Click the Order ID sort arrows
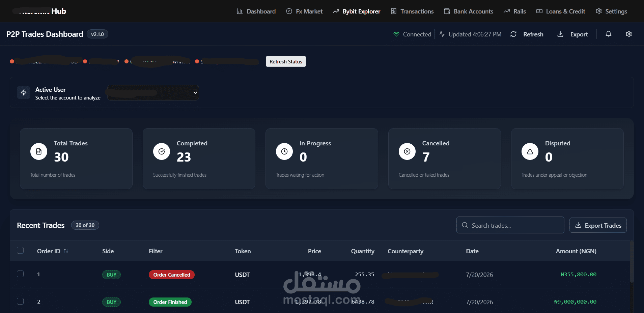 click(66, 251)
